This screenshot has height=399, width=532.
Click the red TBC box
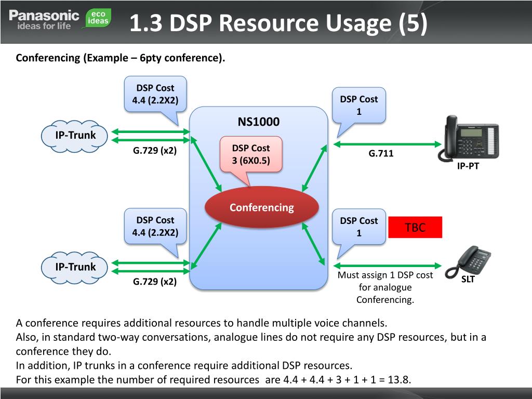415,227
